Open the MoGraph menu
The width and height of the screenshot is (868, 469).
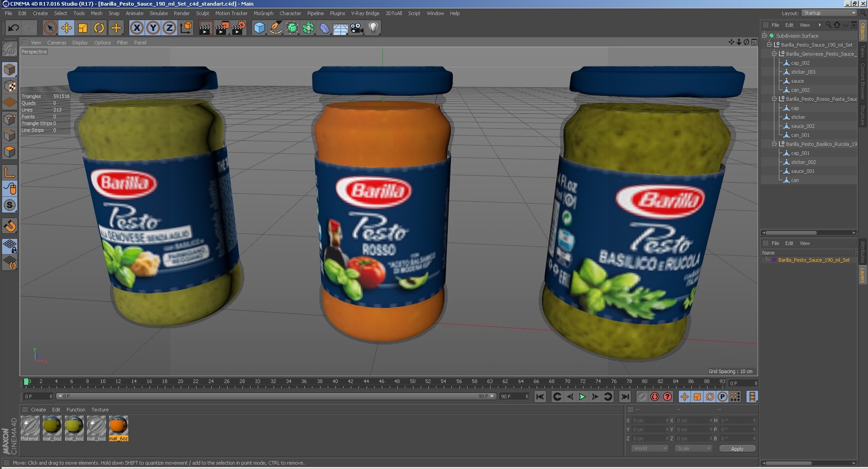coord(263,14)
